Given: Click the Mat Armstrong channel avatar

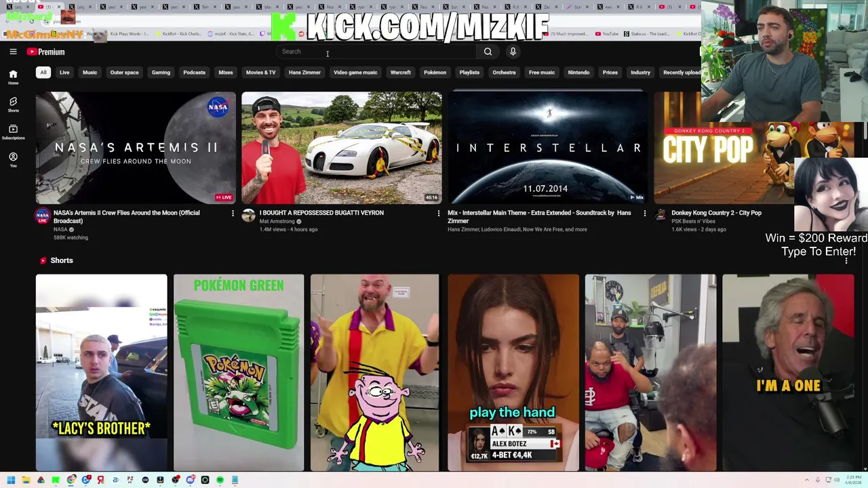Looking at the screenshot, I should [249, 216].
